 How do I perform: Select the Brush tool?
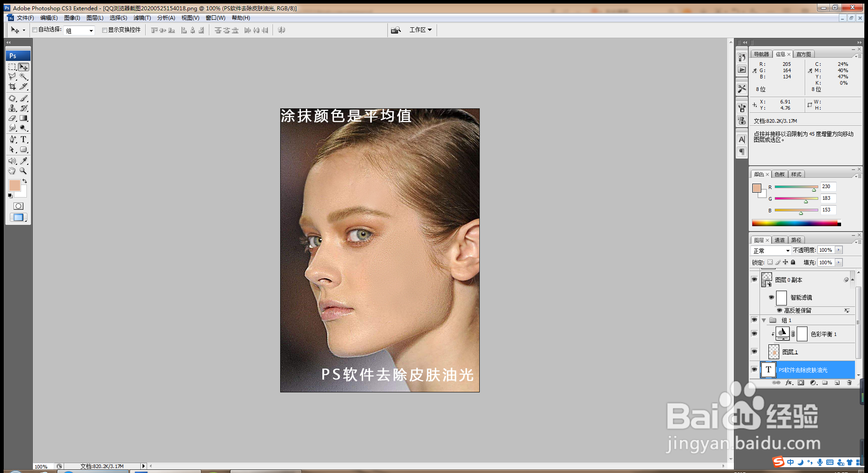pos(24,98)
